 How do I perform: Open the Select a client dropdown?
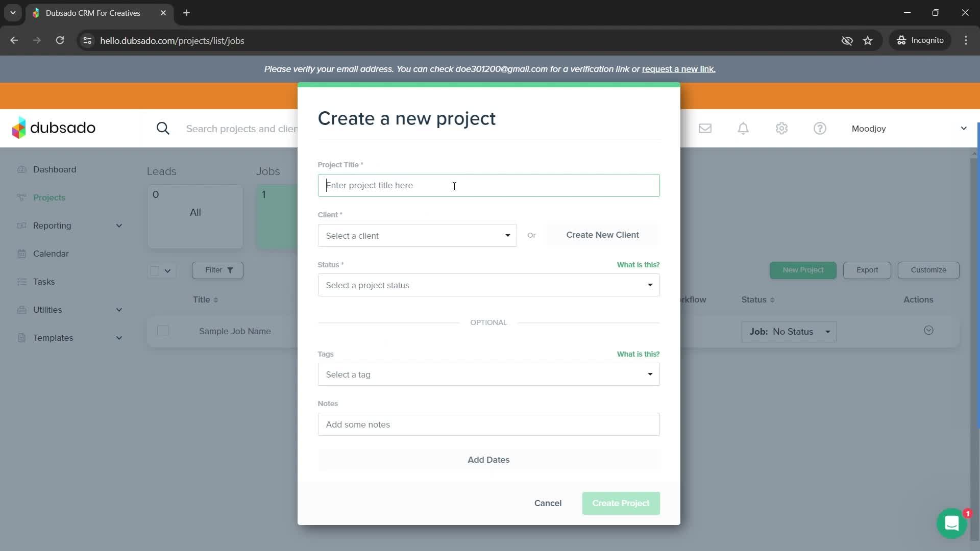417,236
